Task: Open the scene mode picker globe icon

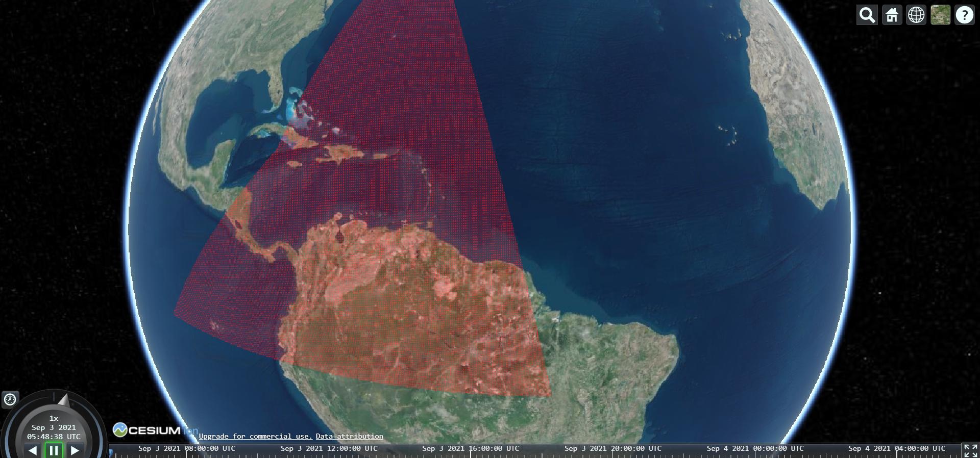Action: 916,15
